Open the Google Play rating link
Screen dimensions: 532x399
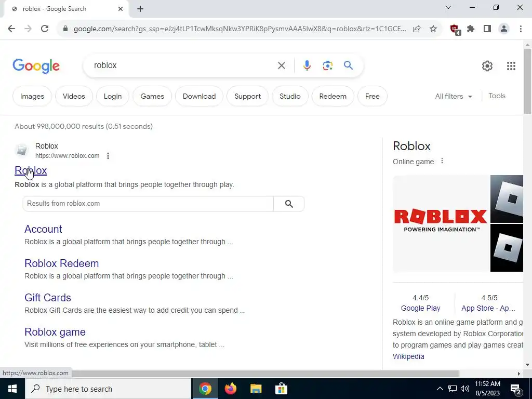coord(420,308)
